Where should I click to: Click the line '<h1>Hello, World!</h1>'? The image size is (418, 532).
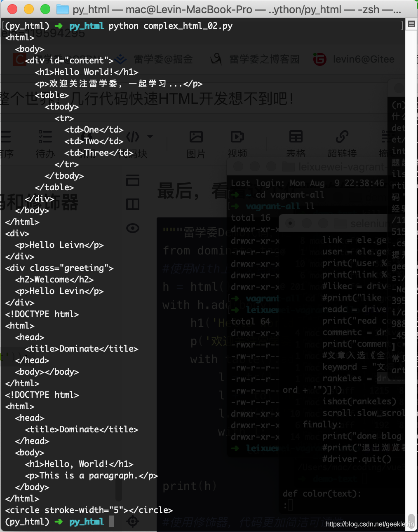coord(79,464)
